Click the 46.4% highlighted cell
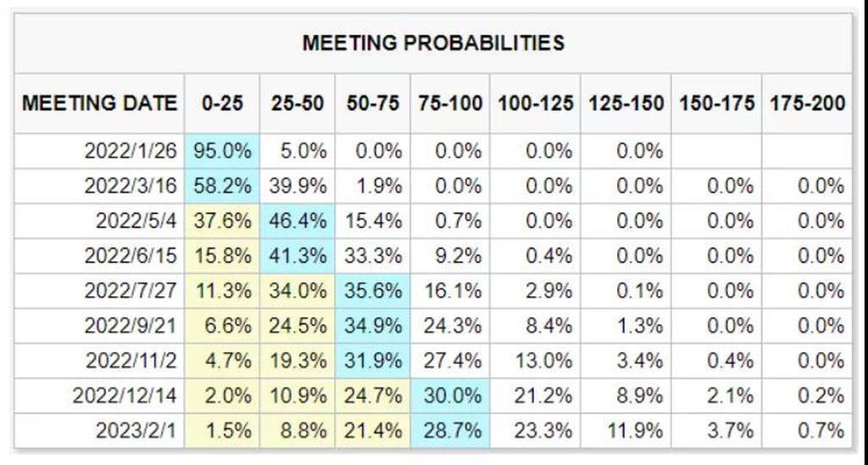Viewport: 868px width, 465px height. [x=298, y=221]
